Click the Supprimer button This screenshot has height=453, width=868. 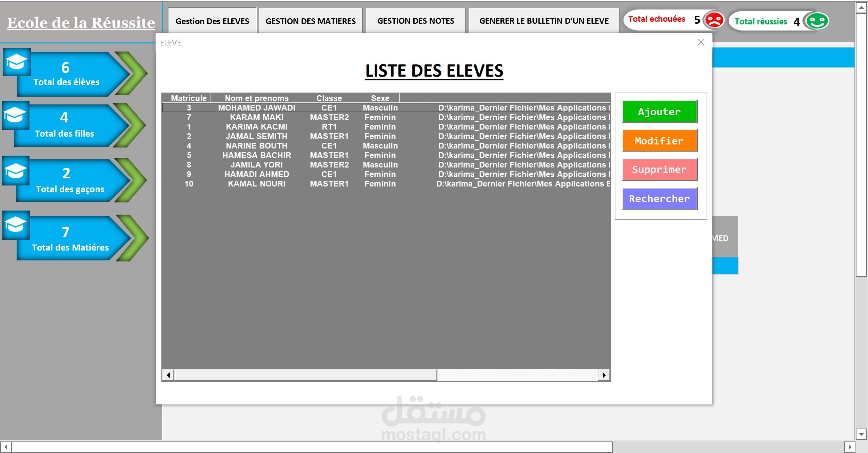659,170
